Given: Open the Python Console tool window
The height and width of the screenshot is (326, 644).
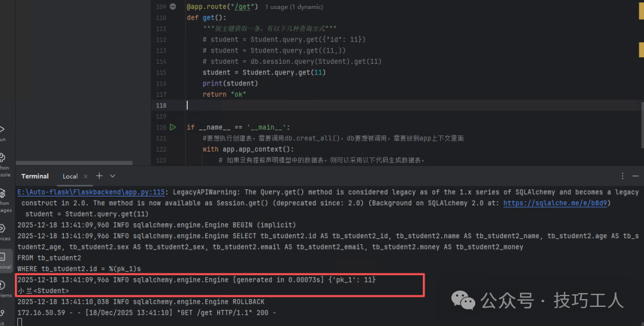Looking at the screenshot, I should (x=4, y=165).
